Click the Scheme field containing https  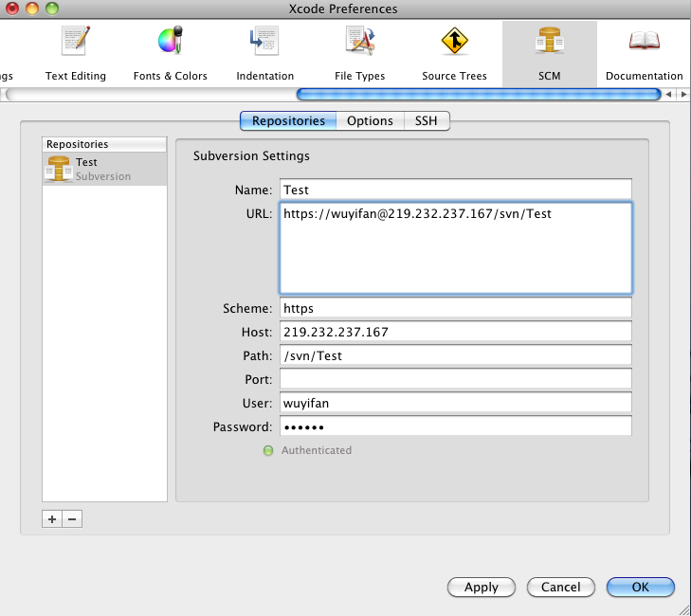(456, 308)
